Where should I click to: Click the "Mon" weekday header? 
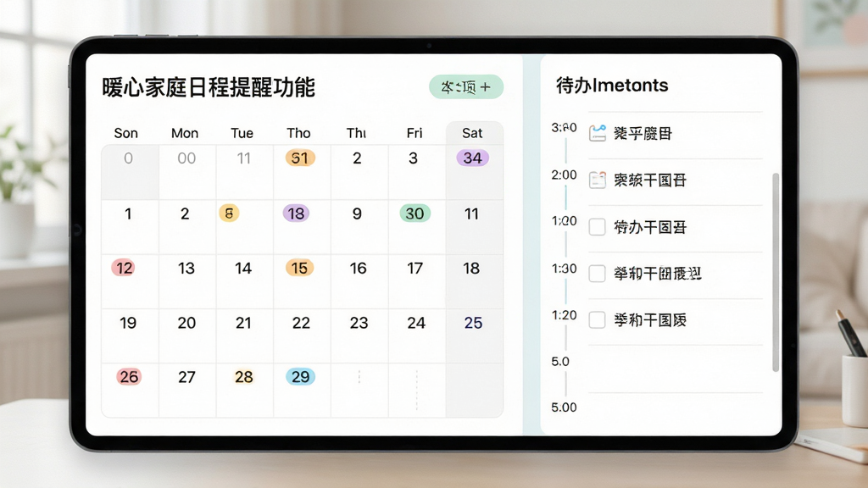184,133
